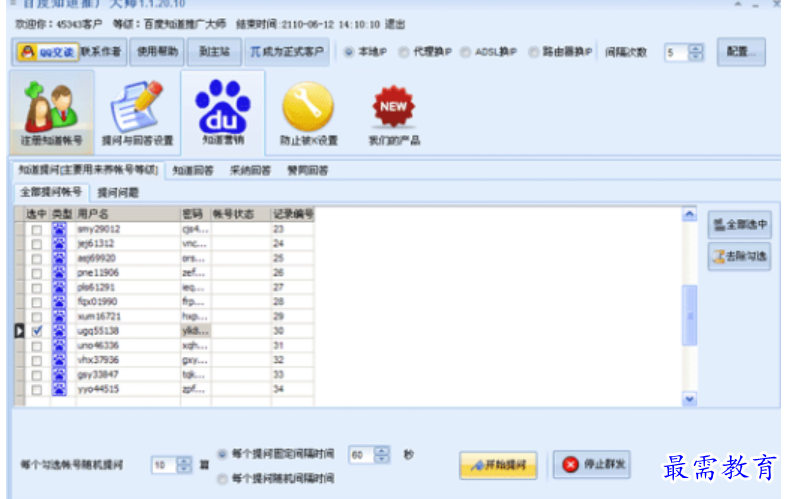Increase 间隔次数 with the up arrow

[696, 48]
